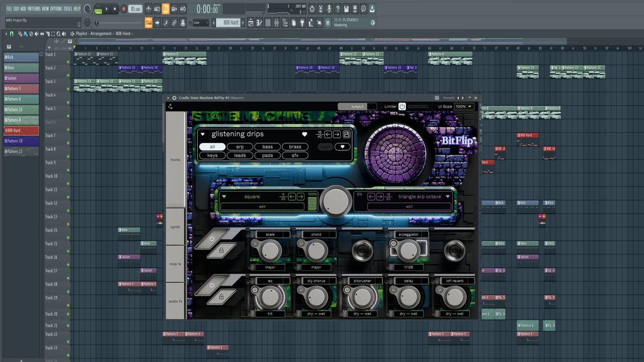The image size is (644, 362).
Task: Arm recording with the record button
Action: [x=123, y=9]
